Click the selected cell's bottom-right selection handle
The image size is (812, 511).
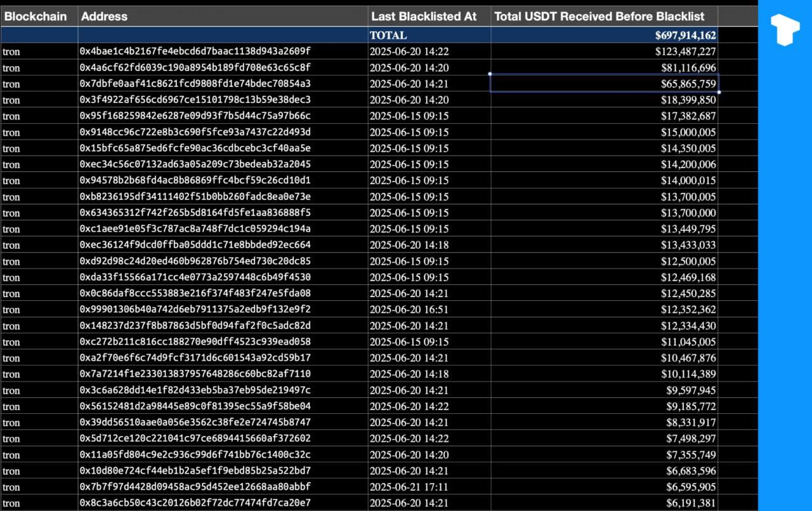719,92
